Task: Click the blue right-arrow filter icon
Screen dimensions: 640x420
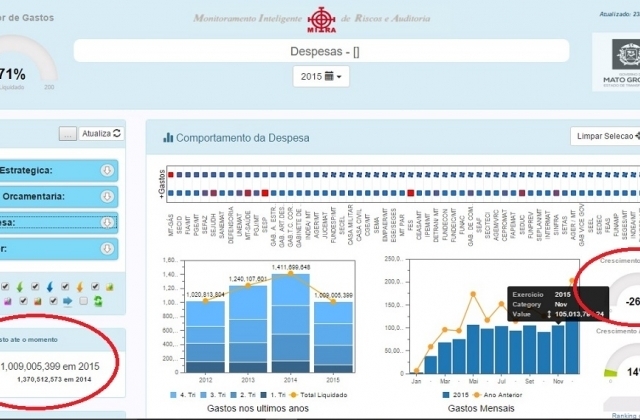Action: click(x=68, y=302)
